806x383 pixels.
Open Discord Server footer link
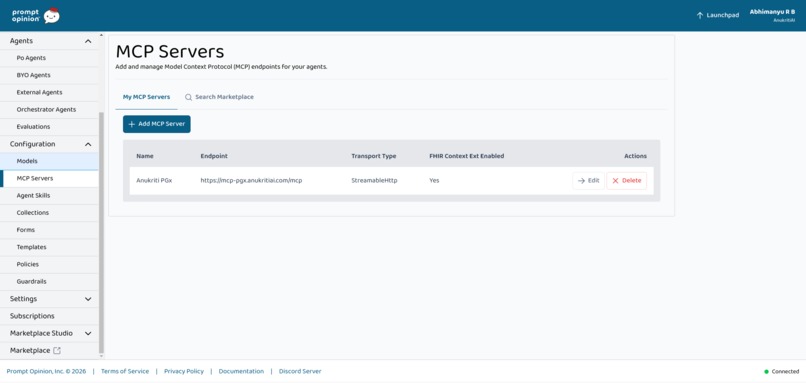300,371
